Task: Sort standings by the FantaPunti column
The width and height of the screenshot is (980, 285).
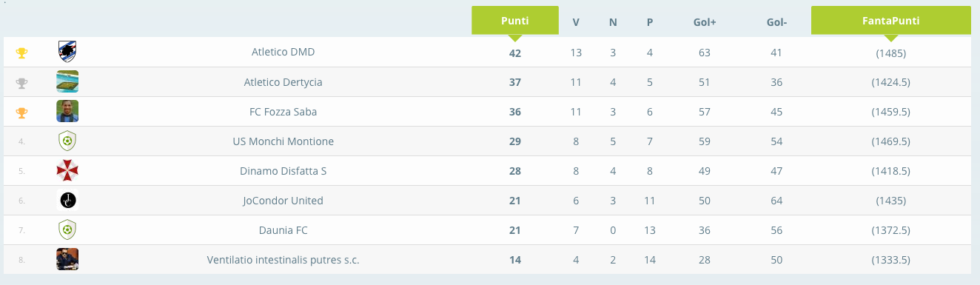Action: 890,21
